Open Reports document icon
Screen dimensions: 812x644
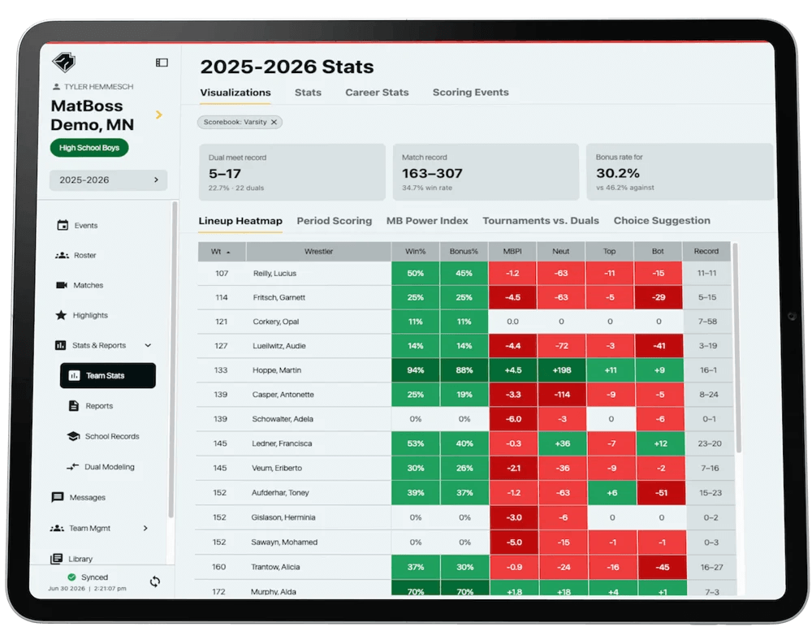(x=74, y=406)
